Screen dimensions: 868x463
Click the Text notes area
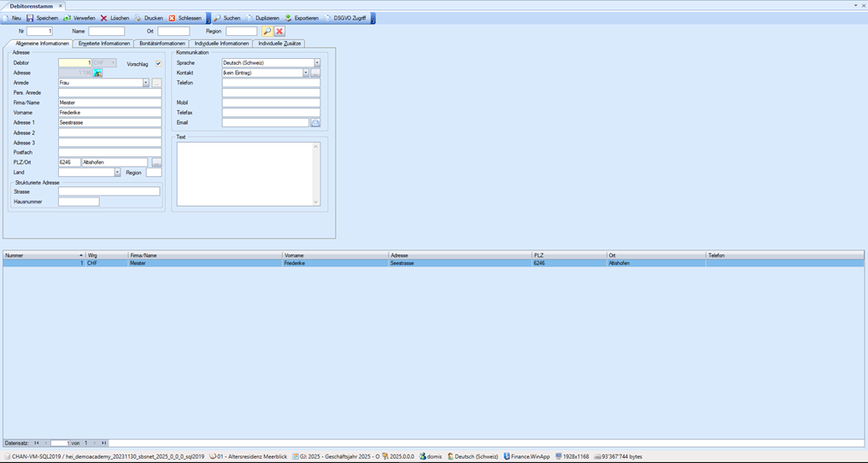point(245,174)
